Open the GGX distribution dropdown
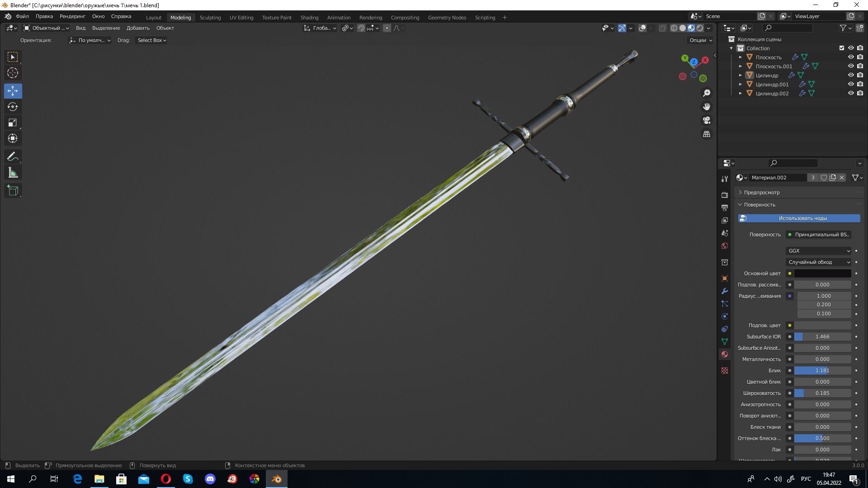Screen dimensions: 868x488 (x=818, y=251)
